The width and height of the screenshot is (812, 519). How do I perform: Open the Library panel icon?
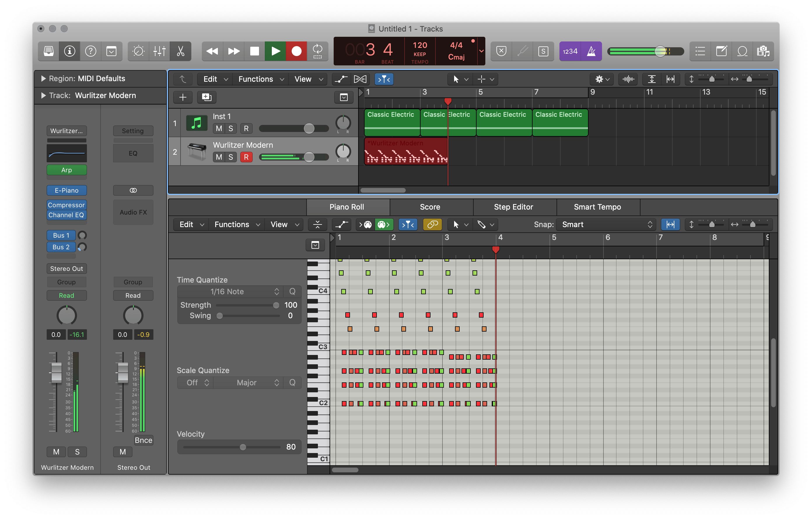pos(48,51)
